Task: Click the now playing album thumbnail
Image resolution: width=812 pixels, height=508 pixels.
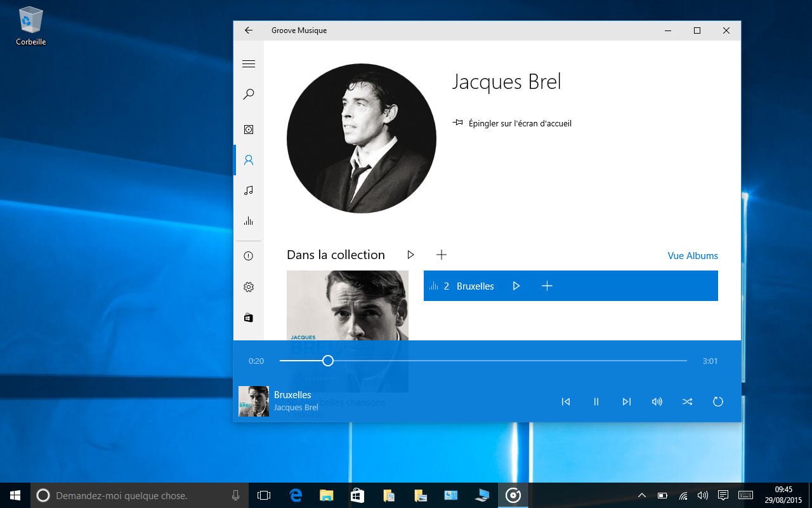Action: point(254,401)
